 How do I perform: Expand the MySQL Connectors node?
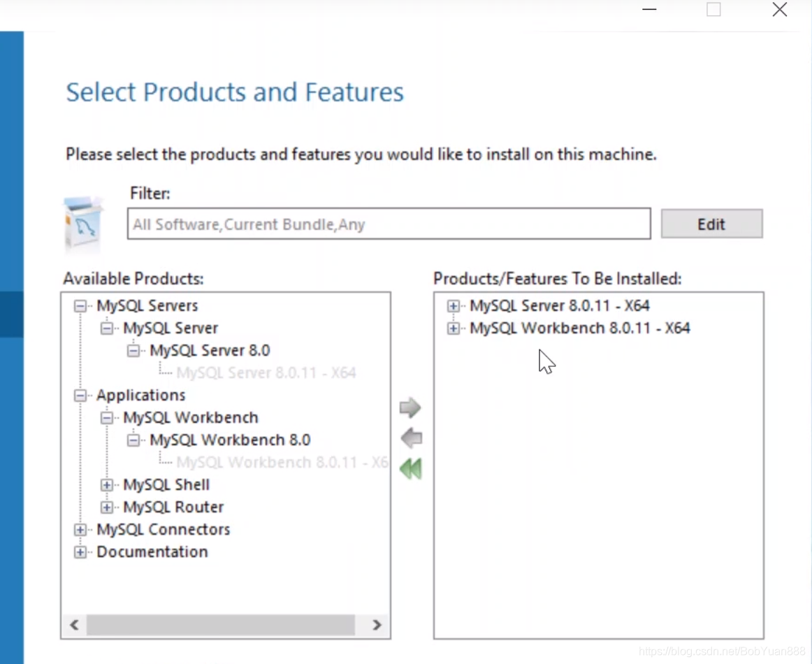pyautogui.click(x=80, y=530)
